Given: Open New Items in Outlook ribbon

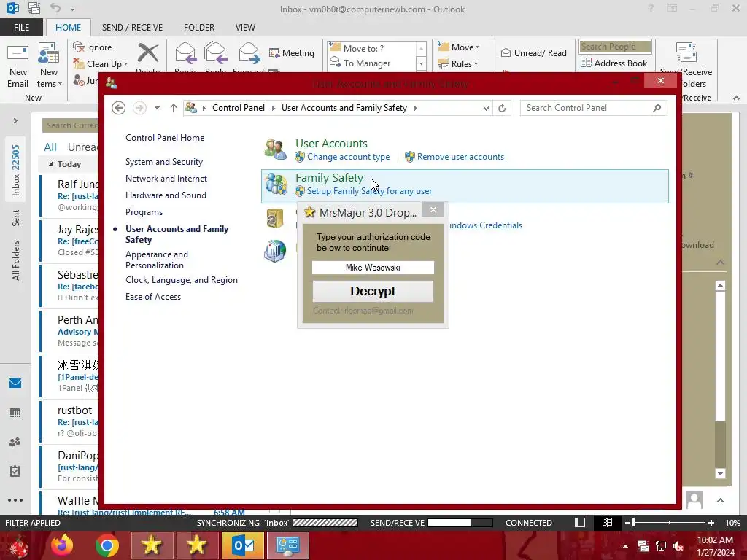Looking at the screenshot, I should tap(49, 66).
